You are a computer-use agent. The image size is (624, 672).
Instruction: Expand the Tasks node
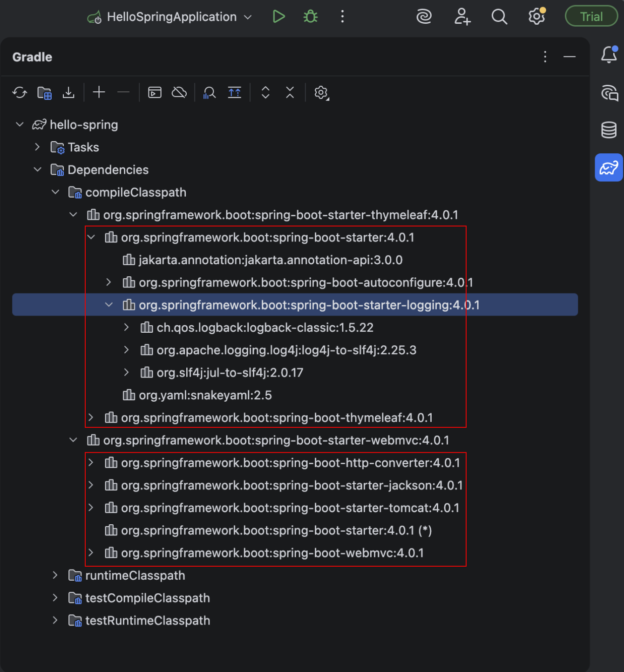pos(37,147)
